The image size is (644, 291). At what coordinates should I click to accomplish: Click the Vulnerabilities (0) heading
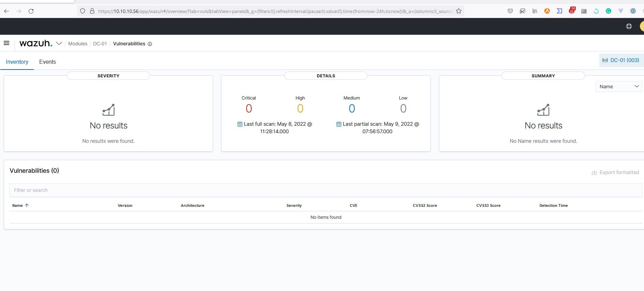click(34, 171)
